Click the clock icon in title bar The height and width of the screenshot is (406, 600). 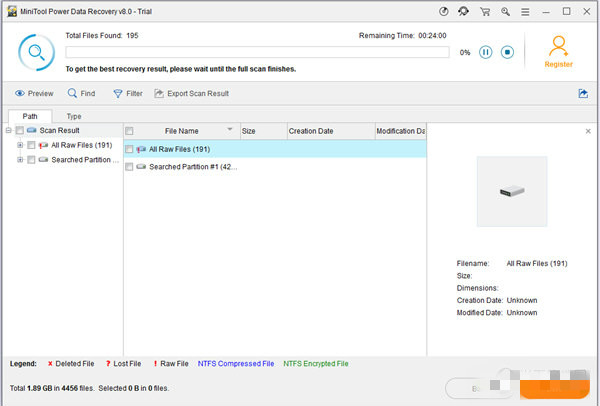(443, 11)
